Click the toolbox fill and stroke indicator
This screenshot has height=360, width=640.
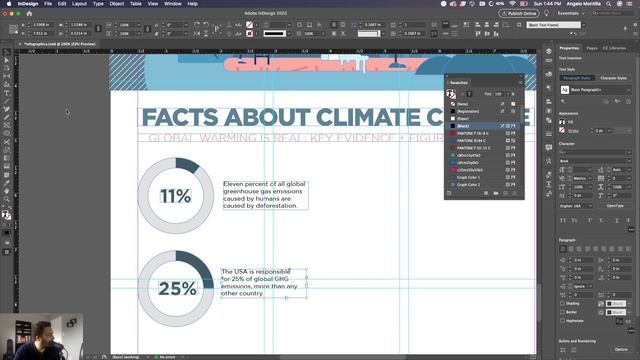click(6, 215)
